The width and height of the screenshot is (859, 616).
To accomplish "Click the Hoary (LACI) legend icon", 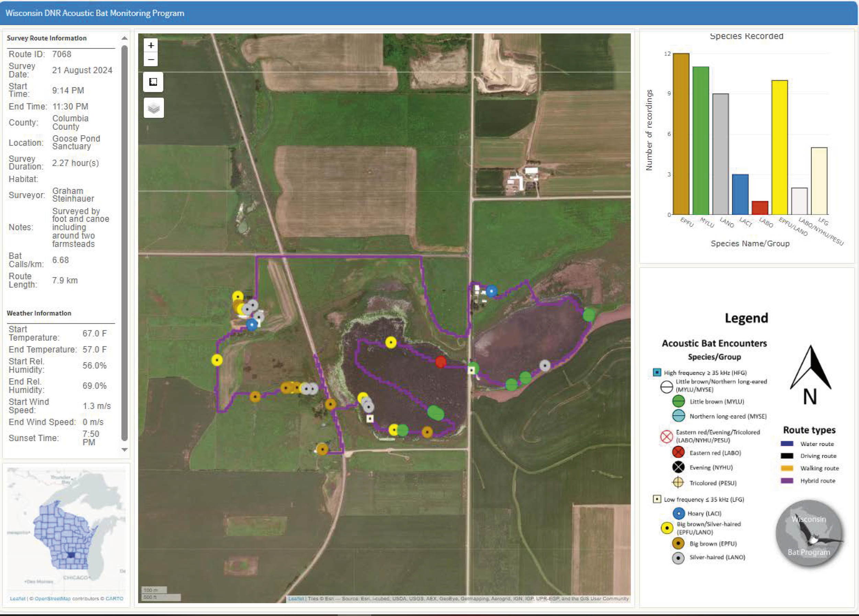I will [x=678, y=513].
